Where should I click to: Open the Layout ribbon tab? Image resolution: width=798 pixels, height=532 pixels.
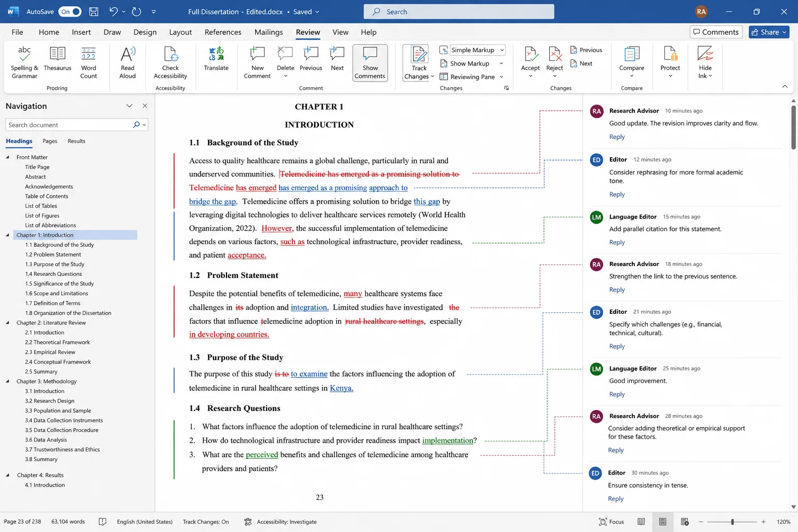[x=180, y=32]
